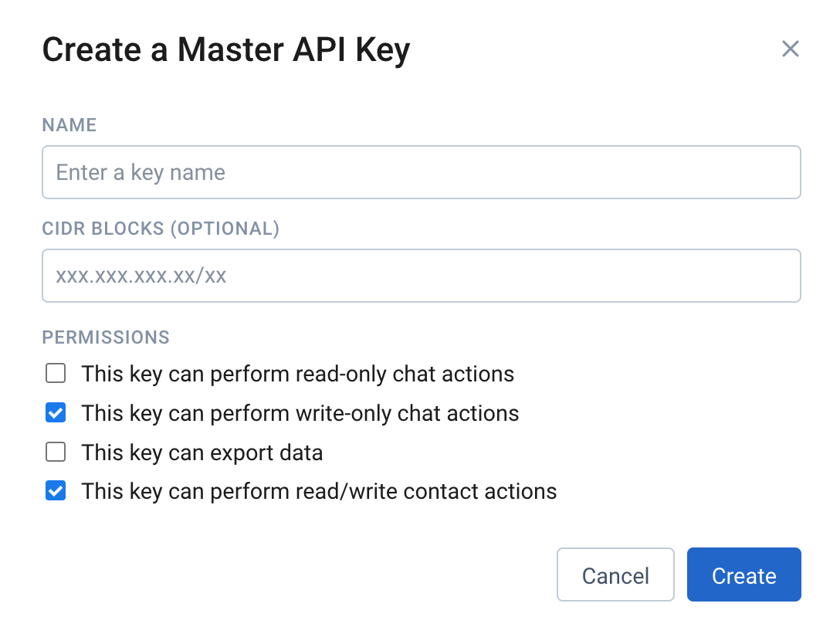
Task: Click the 'Enter a key name' placeholder
Action: [x=141, y=172]
